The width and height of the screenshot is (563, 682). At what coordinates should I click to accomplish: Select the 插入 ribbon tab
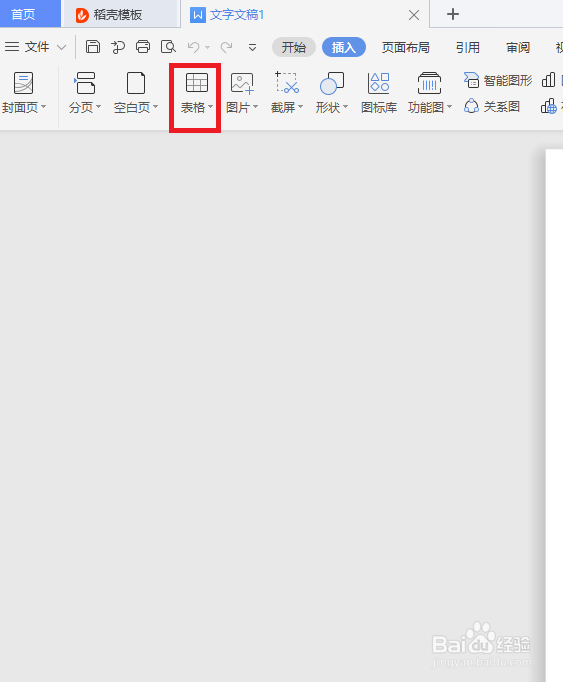tap(344, 47)
